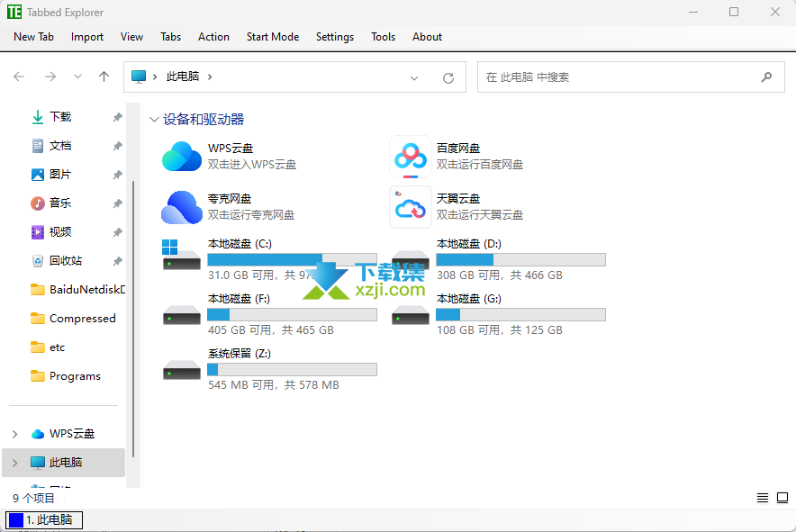Switch to details view layout

[x=763, y=498]
